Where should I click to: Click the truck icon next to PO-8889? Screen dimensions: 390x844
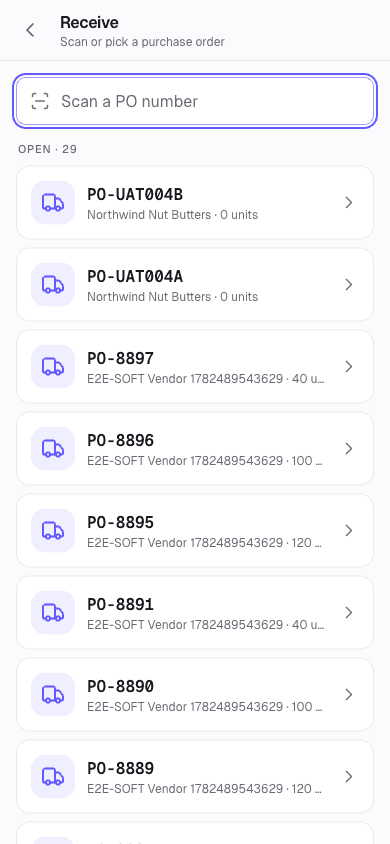[x=53, y=776]
